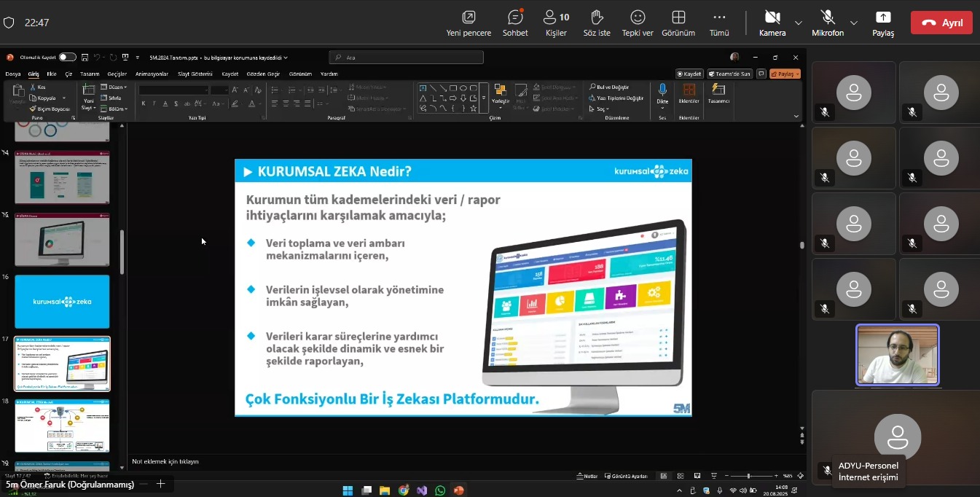Viewport: 980px width, 497px height.
Task: Open the Kişiler participants panel
Action: coord(556,23)
